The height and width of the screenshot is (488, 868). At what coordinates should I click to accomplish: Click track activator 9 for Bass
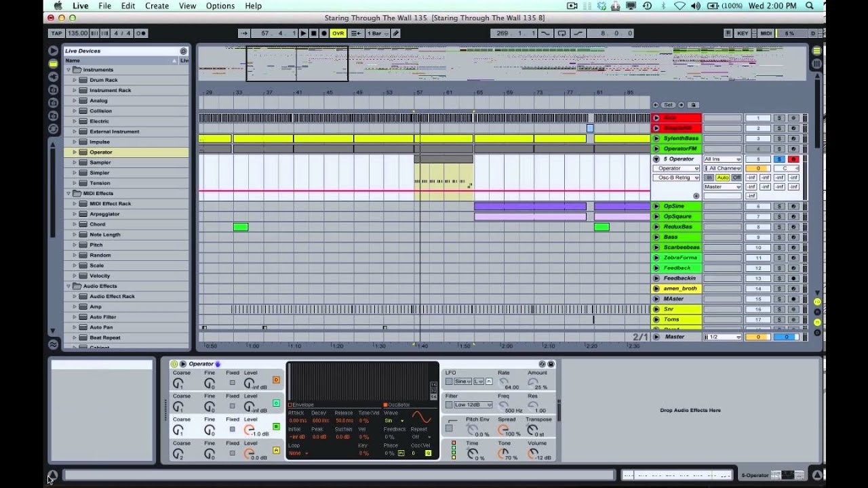coord(758,237)
